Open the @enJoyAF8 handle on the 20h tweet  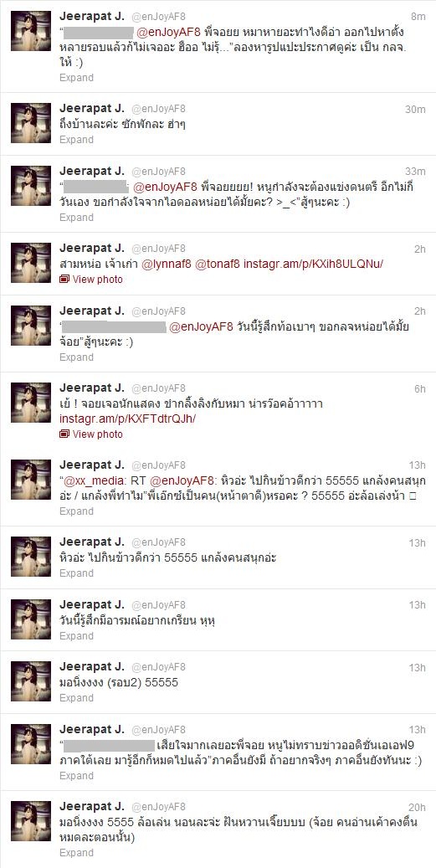[x=159, y=807]
